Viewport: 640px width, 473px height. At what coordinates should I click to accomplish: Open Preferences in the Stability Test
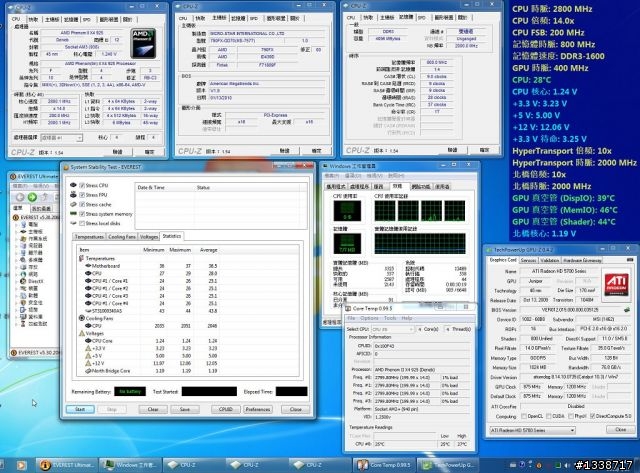click(258, 409)
